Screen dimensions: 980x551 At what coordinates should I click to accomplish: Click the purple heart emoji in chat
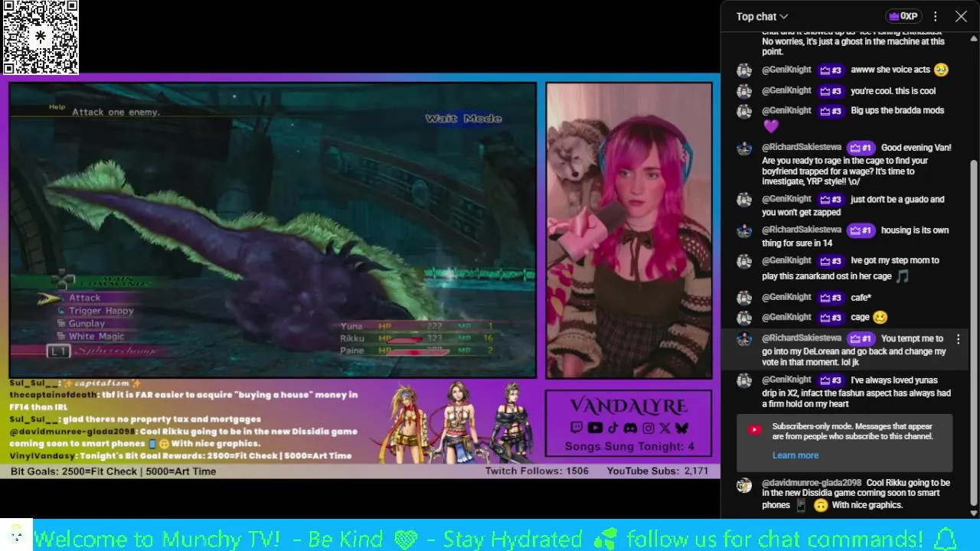pos(770,126)
